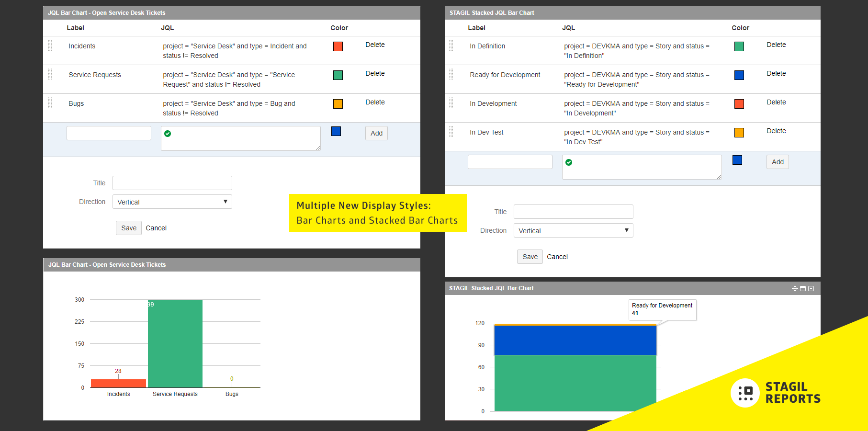Click the red Incidents bar in the chart
Image resolution: width=868 pixels, height=431 pixels.
[118, 383]
